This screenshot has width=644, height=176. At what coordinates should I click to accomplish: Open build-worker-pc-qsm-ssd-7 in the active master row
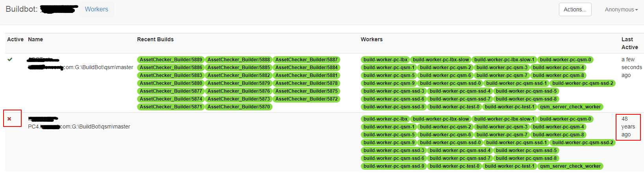pos(460,99)
